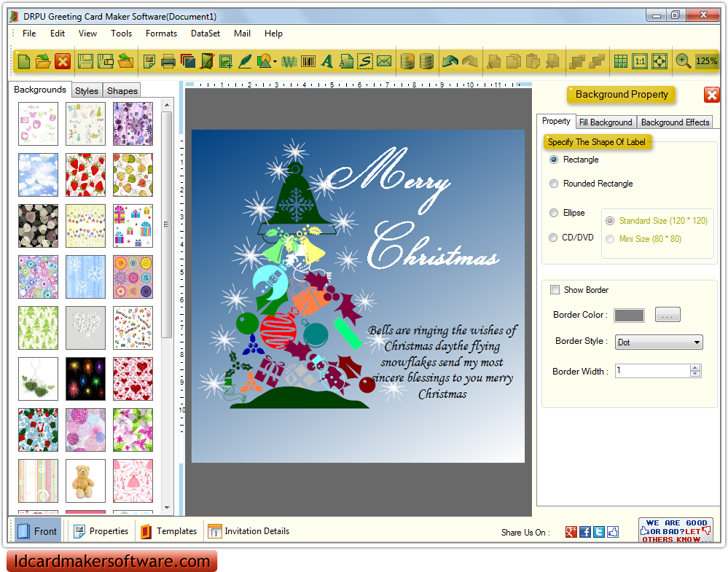Click the envelope email icon
728x572 pixels.
click(384, 62)
